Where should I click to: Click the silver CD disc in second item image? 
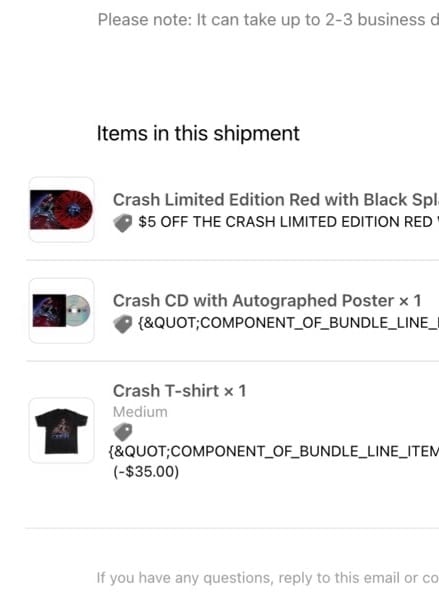coord(78,310)
